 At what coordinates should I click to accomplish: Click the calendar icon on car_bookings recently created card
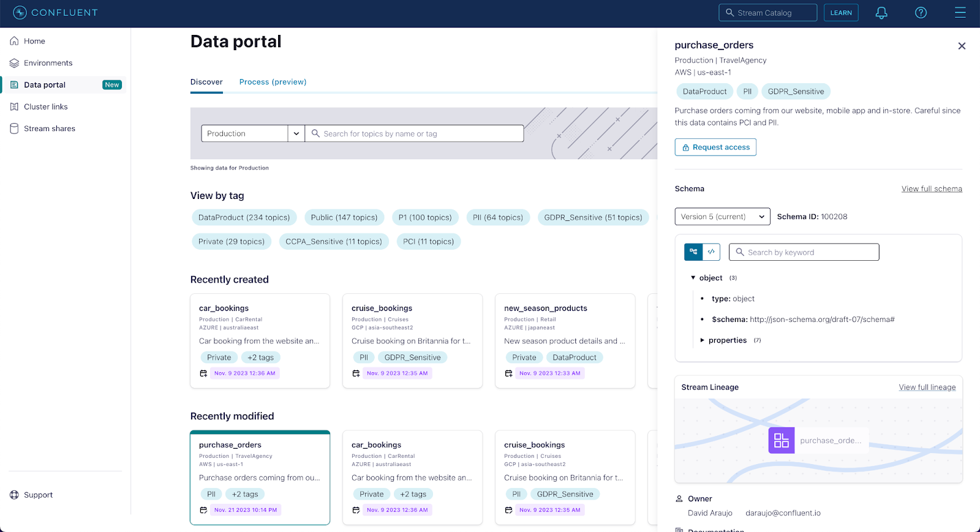(203, 373)
